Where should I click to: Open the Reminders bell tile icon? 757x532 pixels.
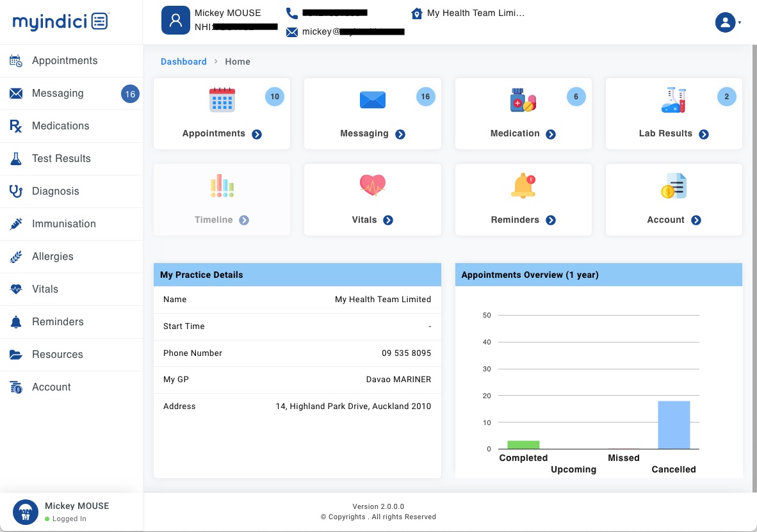click(523, 186)
